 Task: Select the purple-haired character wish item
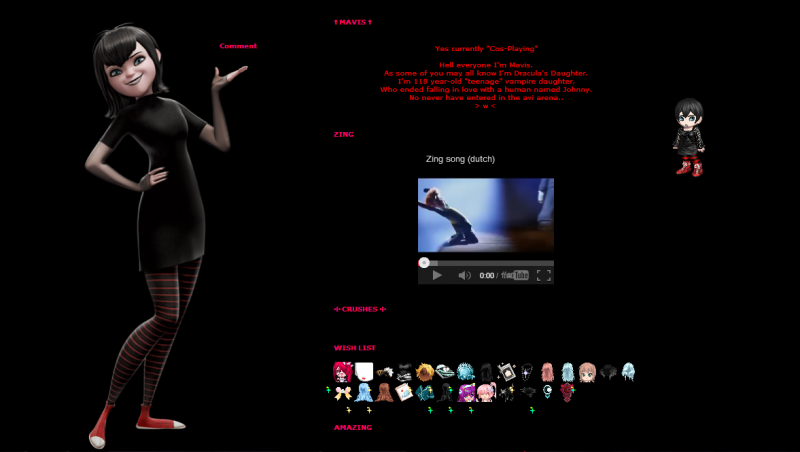(465, 392)
